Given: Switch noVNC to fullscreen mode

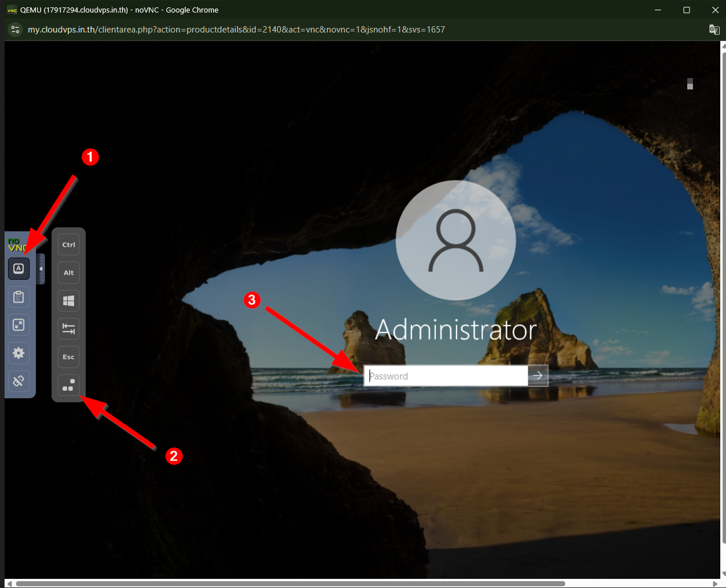Looking at the screenshot, I should click(19, 325).
